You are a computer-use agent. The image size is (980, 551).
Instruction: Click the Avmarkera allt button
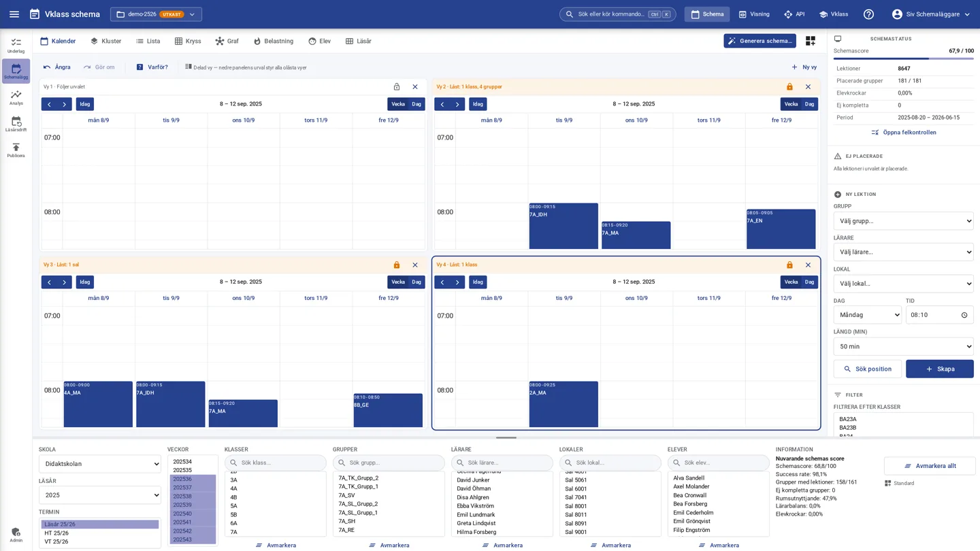pos(930,466)
